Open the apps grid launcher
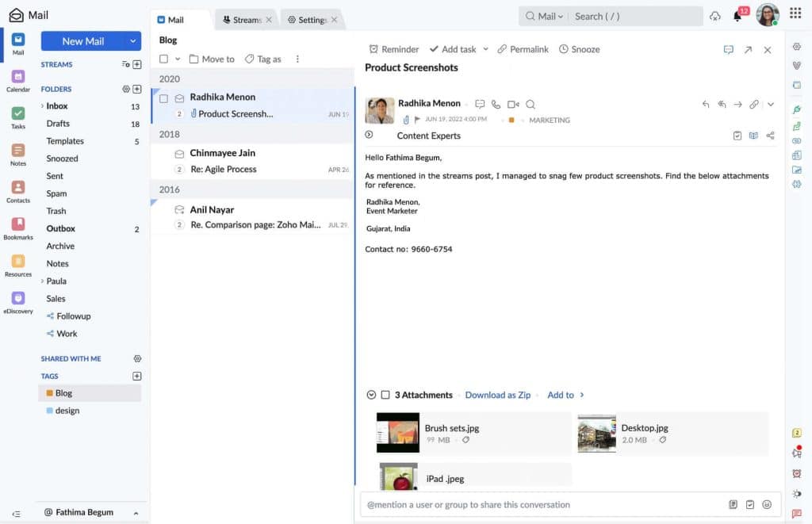Screen dimensions: 812x524 click(x=795, y=13)
